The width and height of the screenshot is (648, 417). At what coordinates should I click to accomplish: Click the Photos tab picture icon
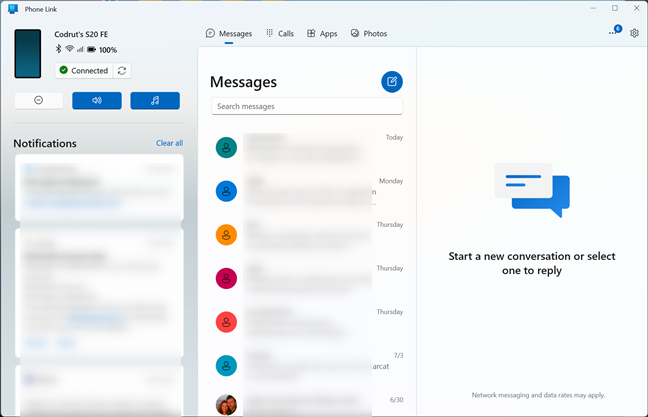click(x=355, y=33)
